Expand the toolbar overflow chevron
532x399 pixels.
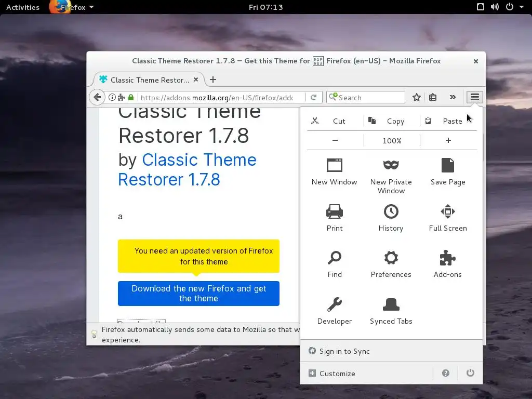[x=453, y=97]
